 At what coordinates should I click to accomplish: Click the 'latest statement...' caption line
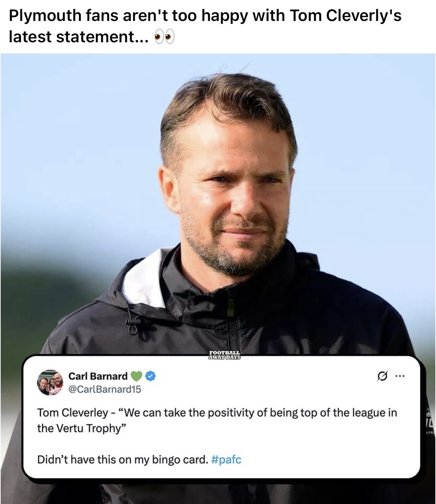78,37
